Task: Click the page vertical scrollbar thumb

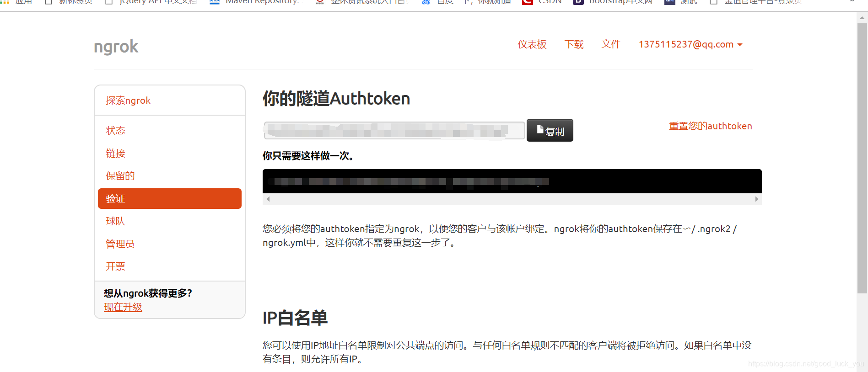Action: click(862, 158)
